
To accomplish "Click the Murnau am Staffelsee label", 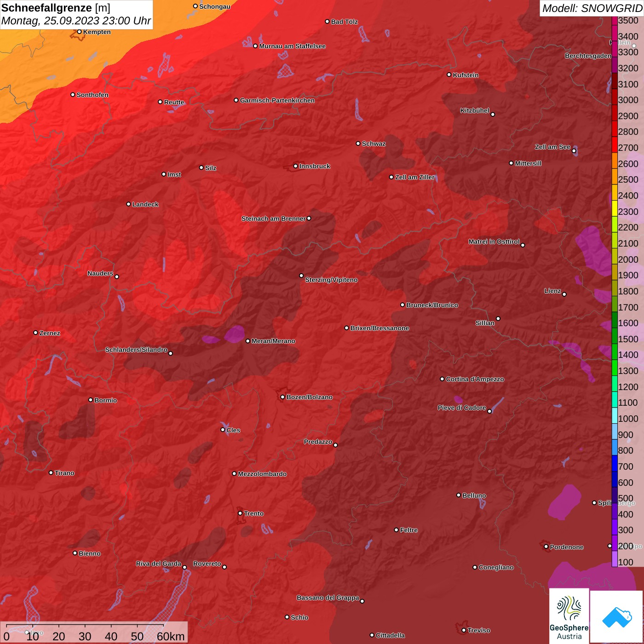I will tap(293, 46).
